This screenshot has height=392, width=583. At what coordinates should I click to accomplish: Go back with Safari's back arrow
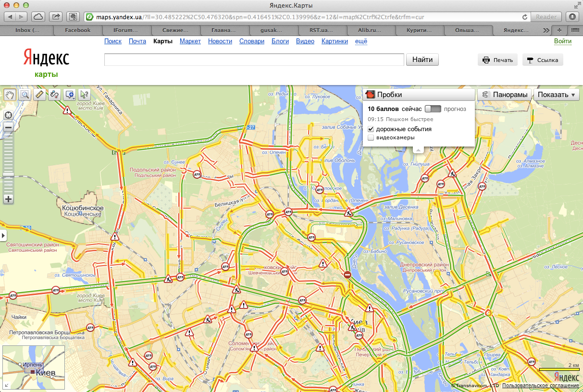tap(10, 17)
